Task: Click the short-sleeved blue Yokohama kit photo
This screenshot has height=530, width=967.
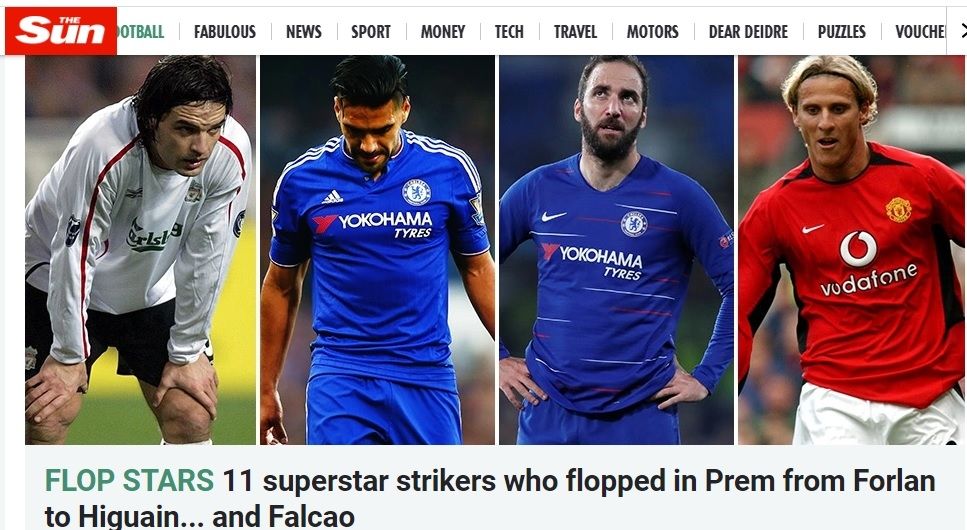Action: [x=377, y=250]
